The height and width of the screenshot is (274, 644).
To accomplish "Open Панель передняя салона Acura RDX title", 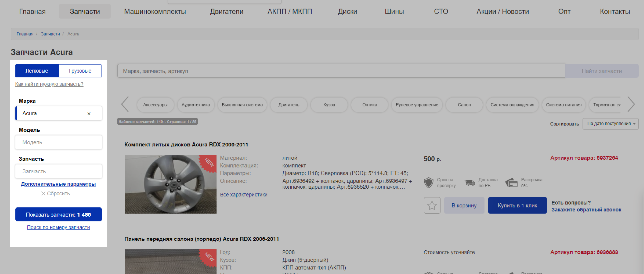I will pos(201,239).
